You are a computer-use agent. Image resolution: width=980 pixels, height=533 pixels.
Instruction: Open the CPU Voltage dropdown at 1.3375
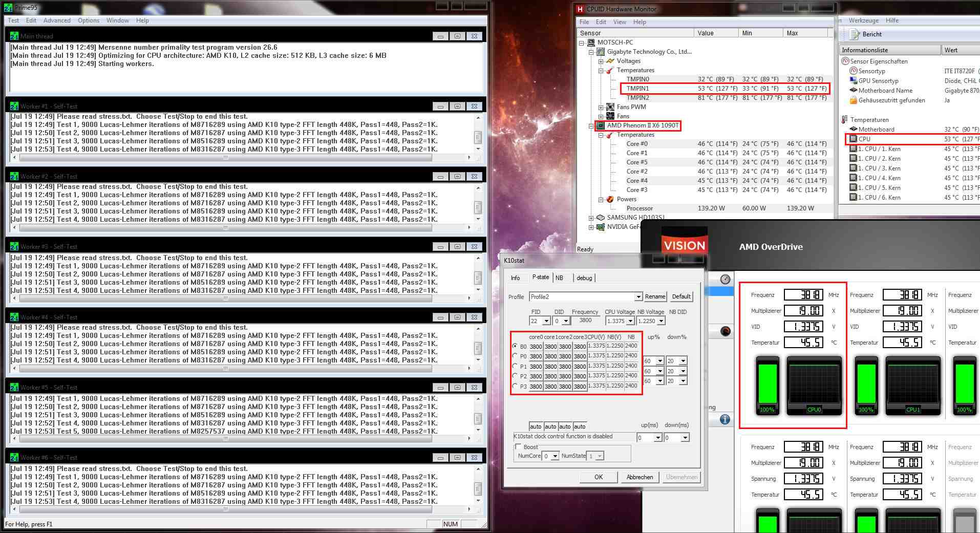[630, 321]
